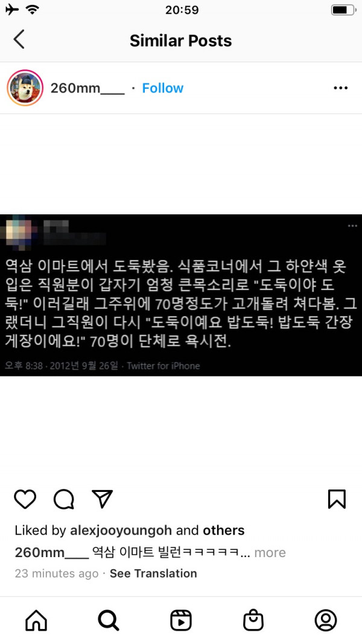Open the 260mm___ profile picture story
Viewport: 362px width, 644px height.
(25, 88)
